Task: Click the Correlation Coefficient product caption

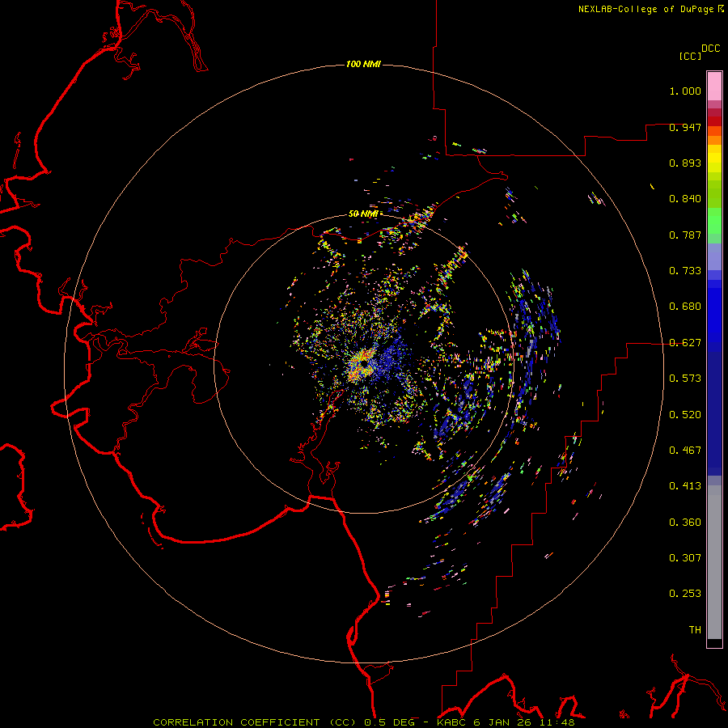Action: click(x=363, y=722)
